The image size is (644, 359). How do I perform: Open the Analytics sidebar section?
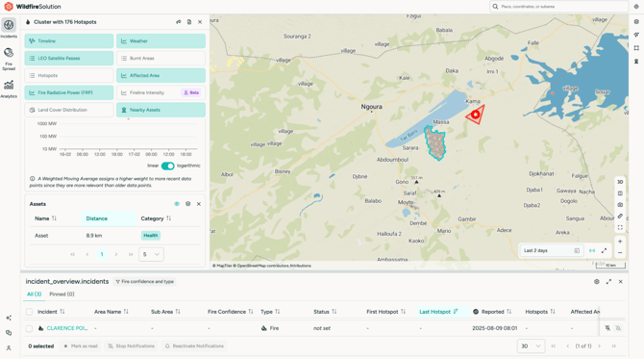[9, 89]
